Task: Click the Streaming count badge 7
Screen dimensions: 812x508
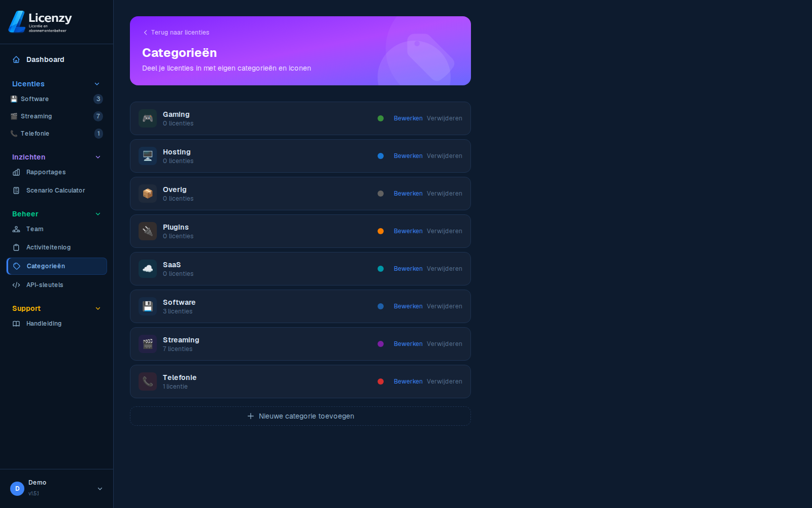Action: pyautogui.click(x=98, y=116)
